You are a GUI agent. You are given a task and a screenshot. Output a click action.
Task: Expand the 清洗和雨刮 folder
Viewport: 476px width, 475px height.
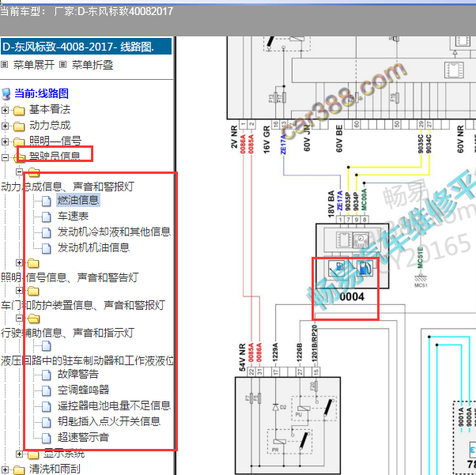tap(5, 469)
